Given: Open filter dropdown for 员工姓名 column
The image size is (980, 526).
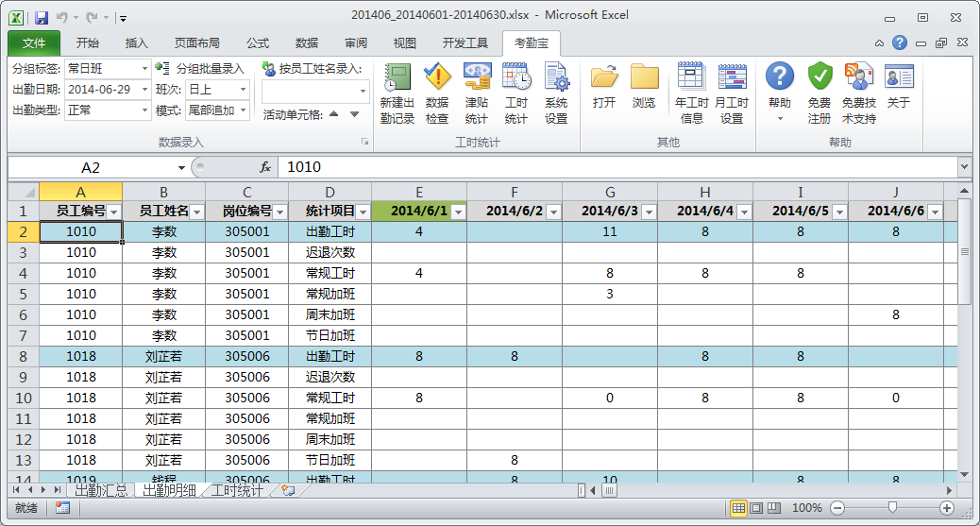Looking at the screenshot, I should click(195, 212).
